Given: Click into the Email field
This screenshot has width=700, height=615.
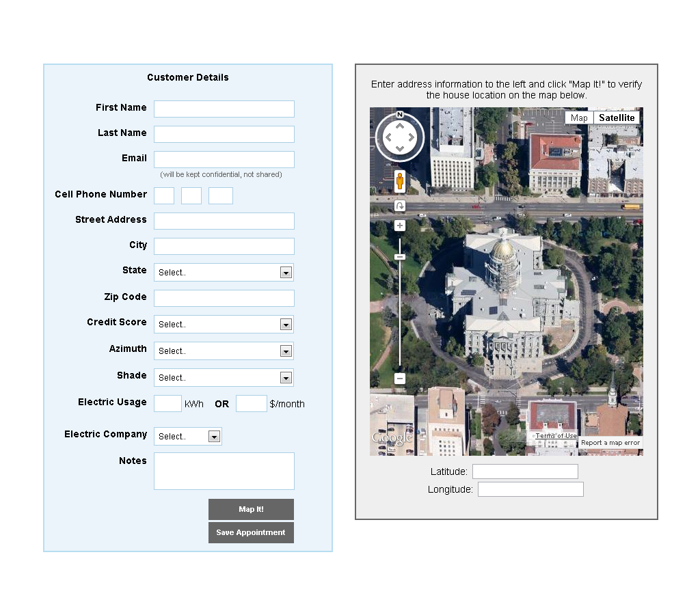Looking at the screenshot, I should pyautogui.click(x=224, y=159).
